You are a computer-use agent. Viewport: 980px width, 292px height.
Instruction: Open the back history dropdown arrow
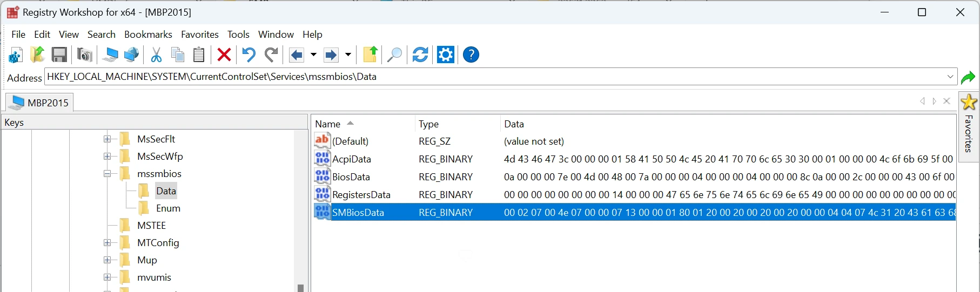[313, 55]
